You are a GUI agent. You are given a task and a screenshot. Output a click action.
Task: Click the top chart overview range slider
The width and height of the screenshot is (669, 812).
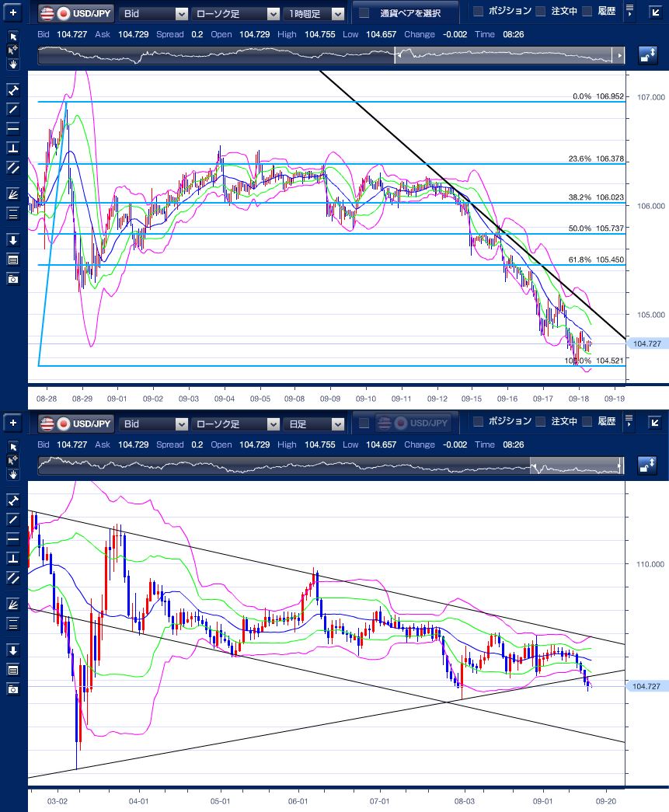332,55
